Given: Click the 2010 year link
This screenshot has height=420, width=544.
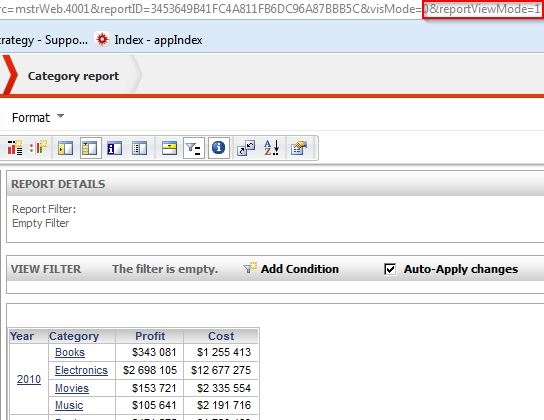Looking at the screenshot, I should 29,379.
